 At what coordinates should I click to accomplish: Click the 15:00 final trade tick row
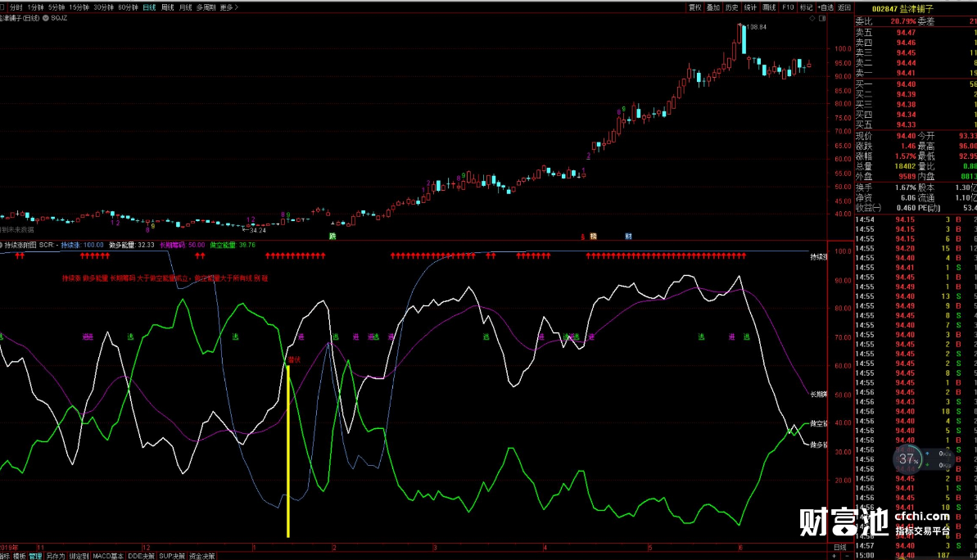(916, 555)
